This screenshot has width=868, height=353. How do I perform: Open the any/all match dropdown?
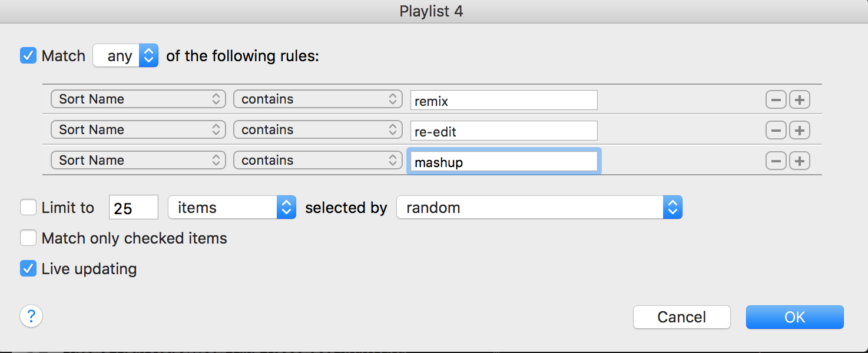tap(125, 56)
